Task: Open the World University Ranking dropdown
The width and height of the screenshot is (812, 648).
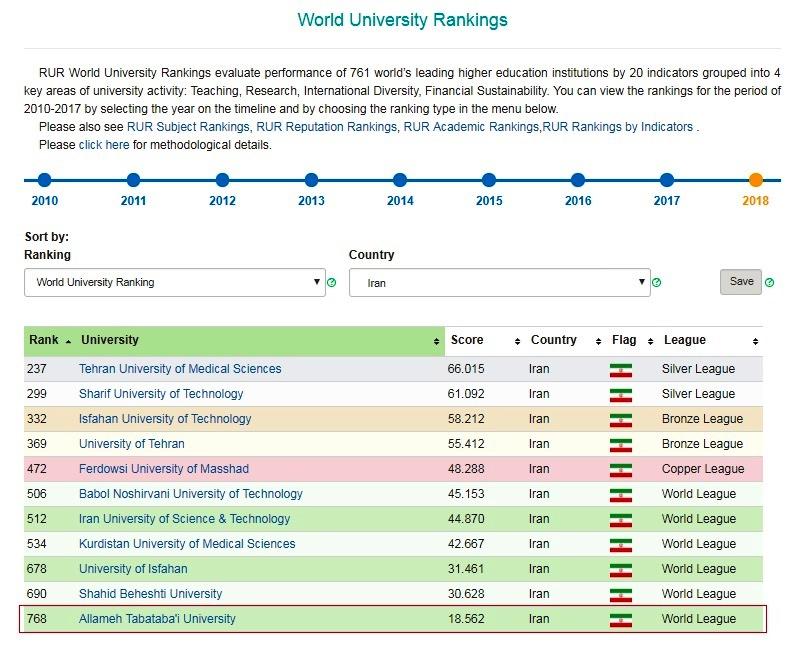Action: (x=175, y=283)
